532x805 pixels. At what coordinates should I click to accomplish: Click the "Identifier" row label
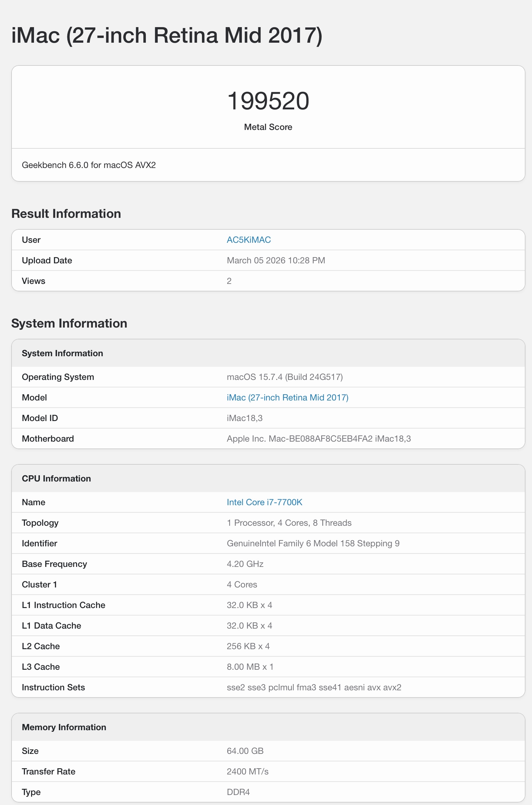40,544
